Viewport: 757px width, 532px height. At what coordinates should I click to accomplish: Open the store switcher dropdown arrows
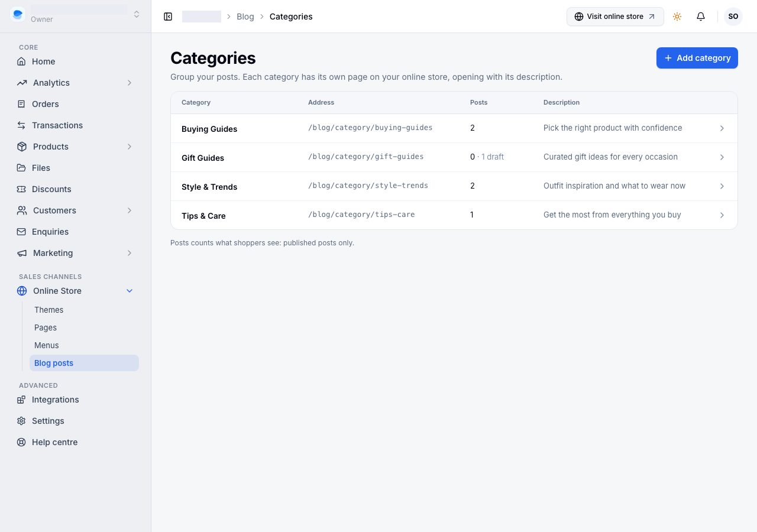click(x=137, y=14)
